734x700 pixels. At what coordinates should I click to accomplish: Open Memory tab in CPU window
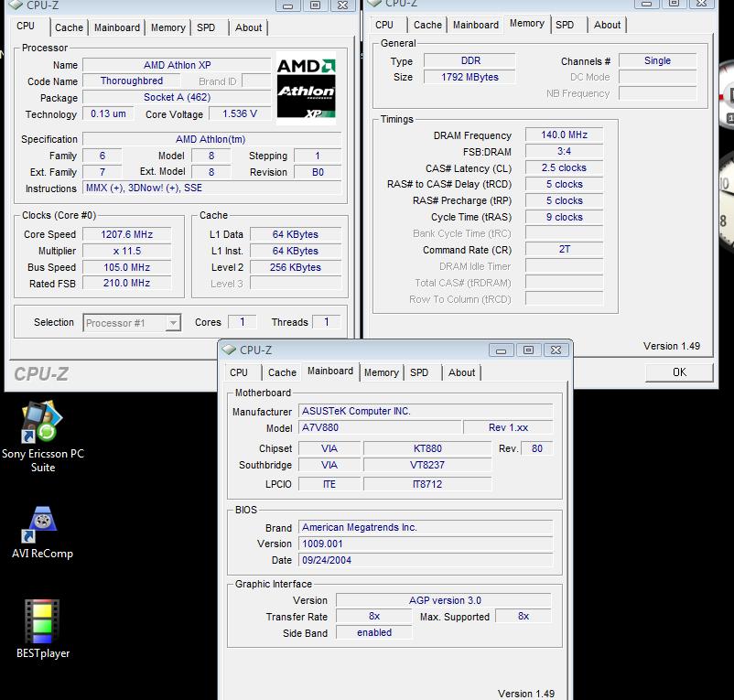[x=168, y=27]
